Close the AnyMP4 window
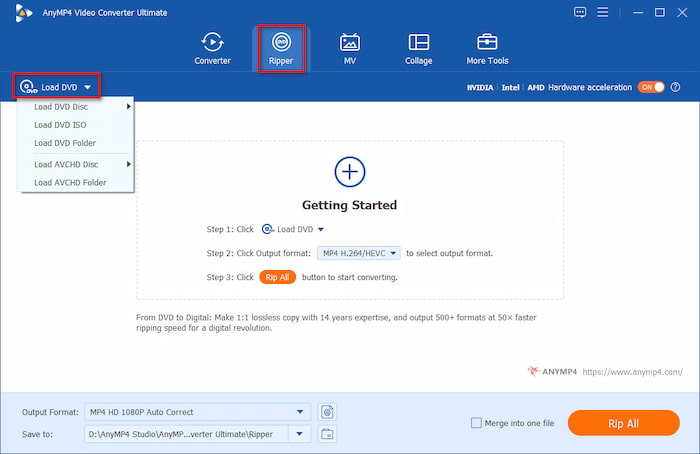700x454 pixels. (682, 12)
